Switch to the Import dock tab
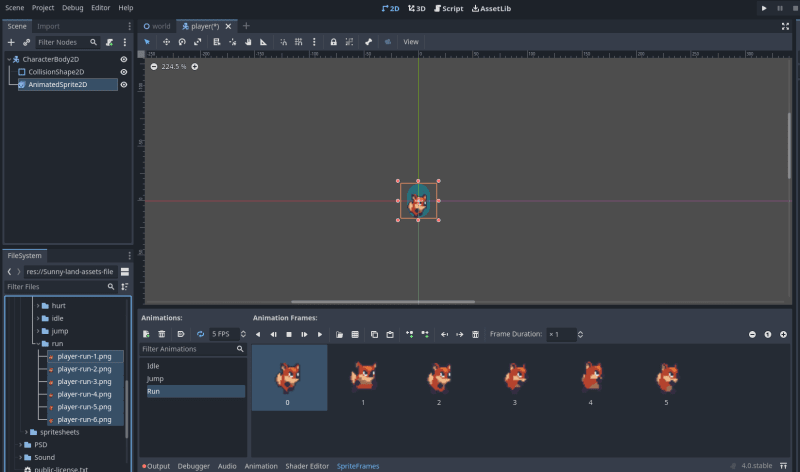Viewport: 800px width, 472px height. point(48,26)
